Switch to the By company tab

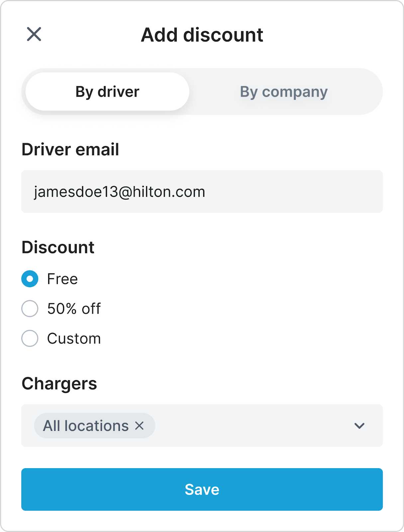click(x=284, y=92)
